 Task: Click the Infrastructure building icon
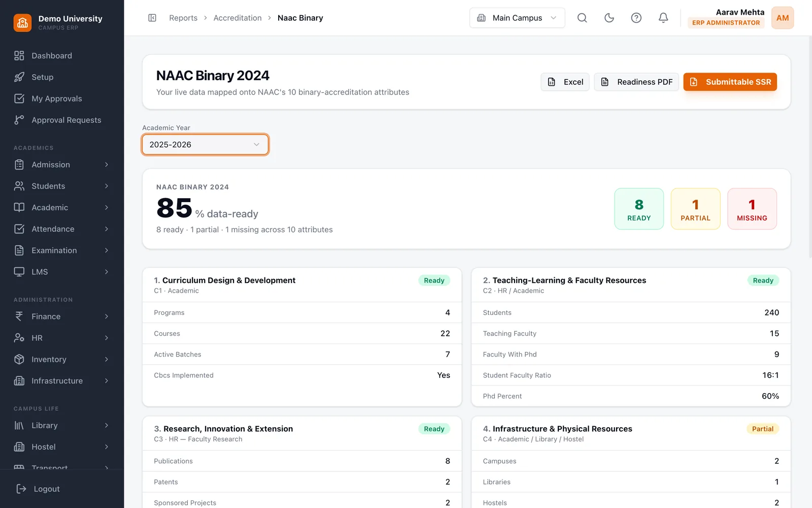(19, 381)
